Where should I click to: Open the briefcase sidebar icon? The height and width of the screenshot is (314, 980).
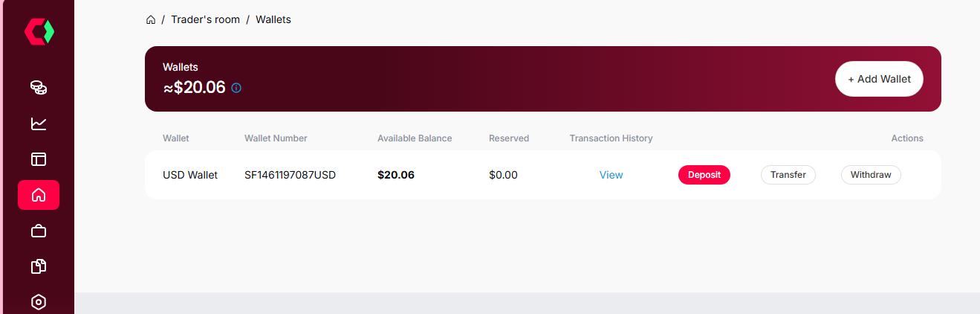pyautogui.click(x=39, y=231)
